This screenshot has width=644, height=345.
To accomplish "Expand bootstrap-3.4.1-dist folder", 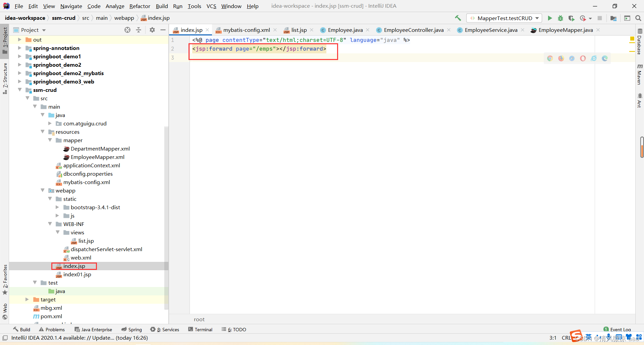I will [x=57, y=207].
